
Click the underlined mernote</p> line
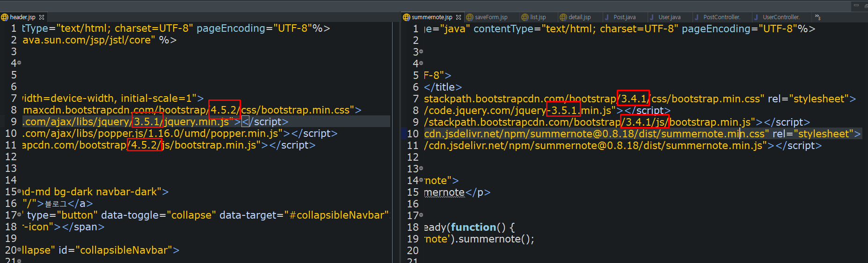click(x=457, y=192)
